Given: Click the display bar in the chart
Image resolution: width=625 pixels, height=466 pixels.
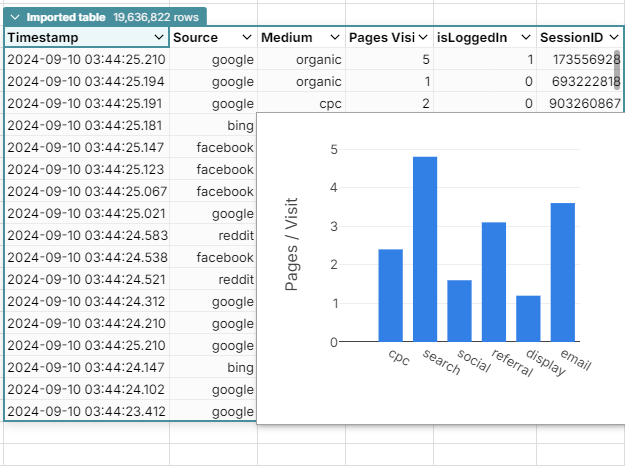Looking at the screenshot, I should [x=528, y=318].
